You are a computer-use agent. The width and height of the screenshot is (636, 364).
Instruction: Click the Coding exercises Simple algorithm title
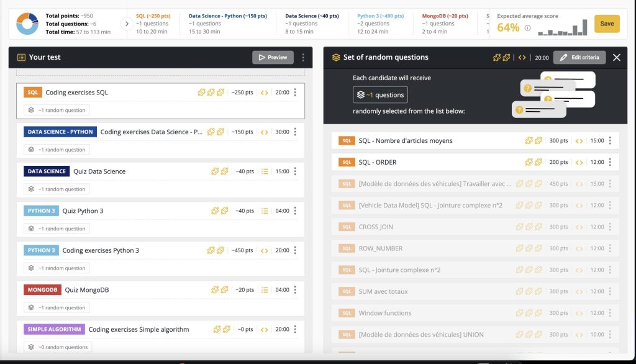pyautogui.click(x=139, y=329)
